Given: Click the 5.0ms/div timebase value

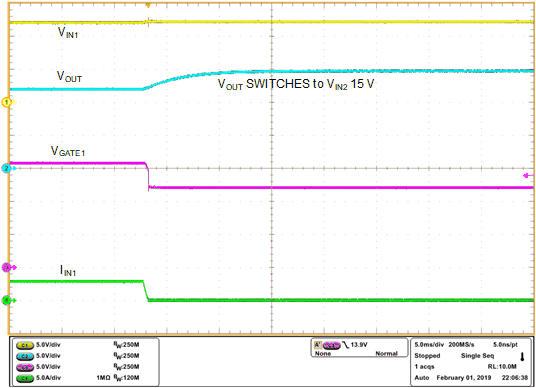Looking at the screenshot, I should click(x=429, y=345).
